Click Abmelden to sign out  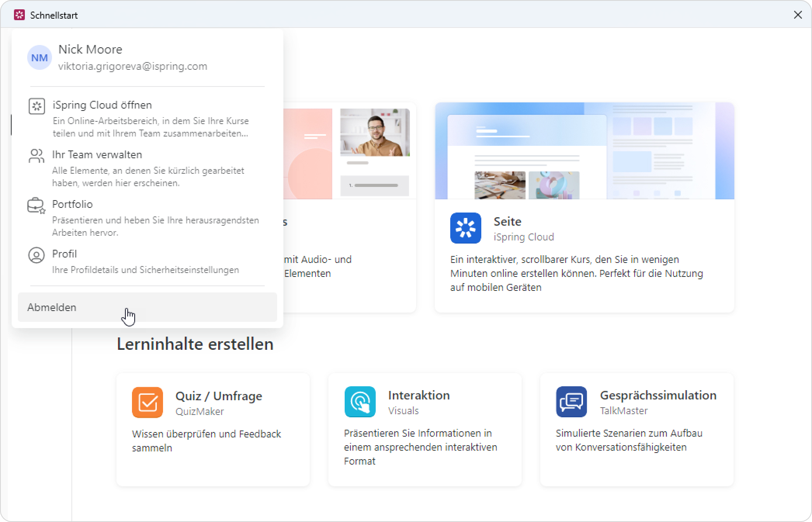point(147,307)
